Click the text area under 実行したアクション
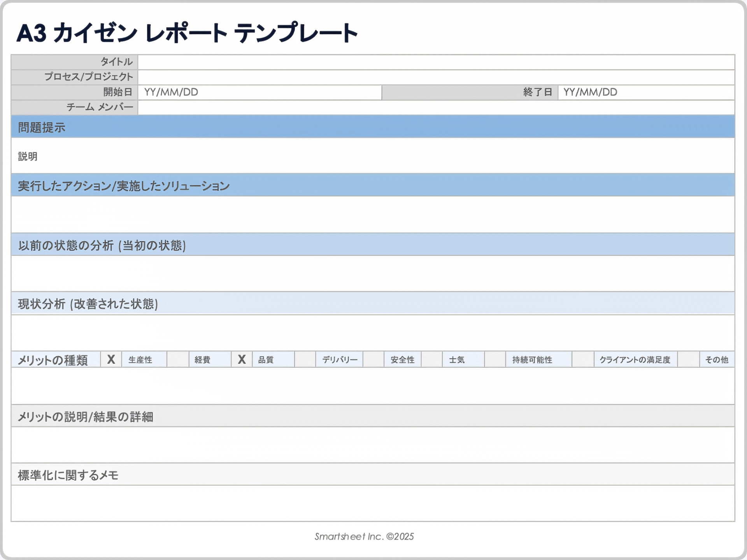Image resolution: width=747 pixels, height=560 pixels. (x=373, y=214)
